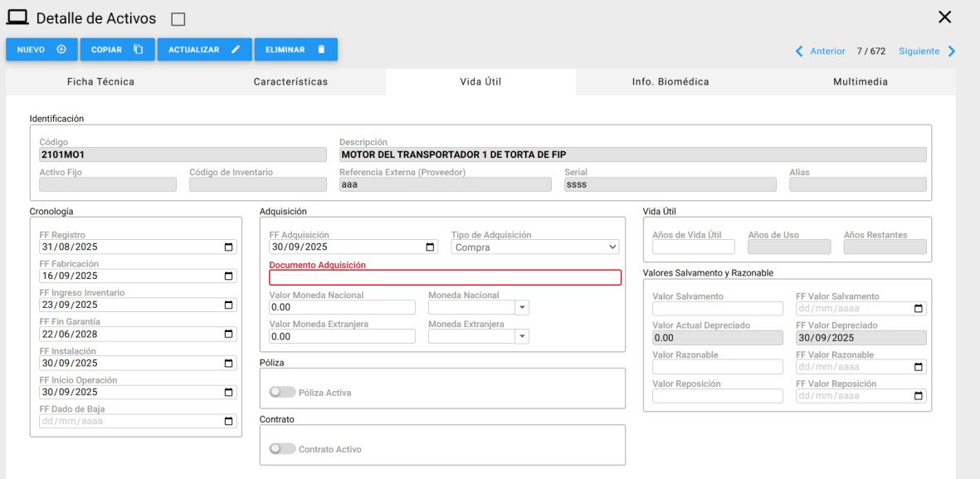Open the Info. Biomédica tab
Viewport: 980px width, 479px height.
pos(670,81)
